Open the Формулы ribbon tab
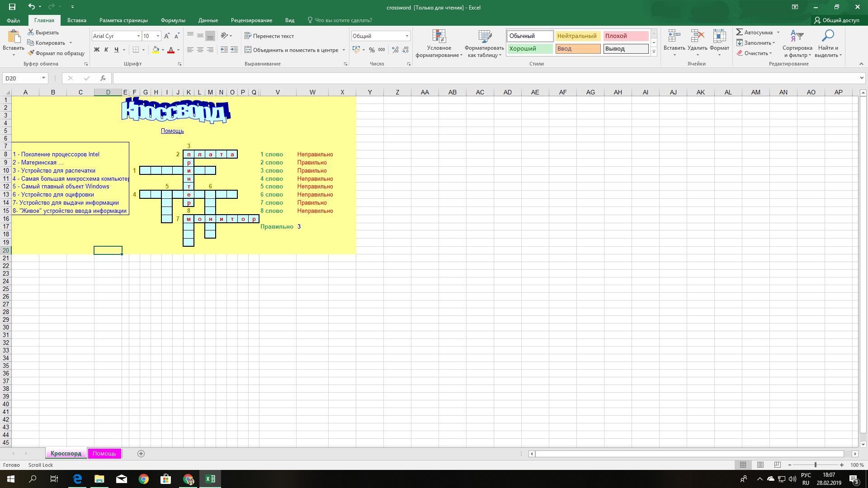 coord(173,20)
